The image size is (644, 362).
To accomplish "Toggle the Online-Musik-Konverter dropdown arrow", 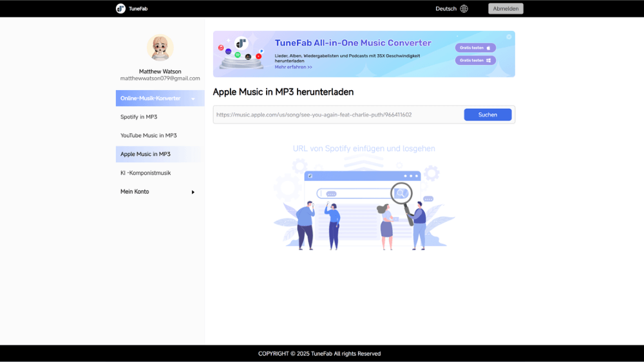I will 193,99.
